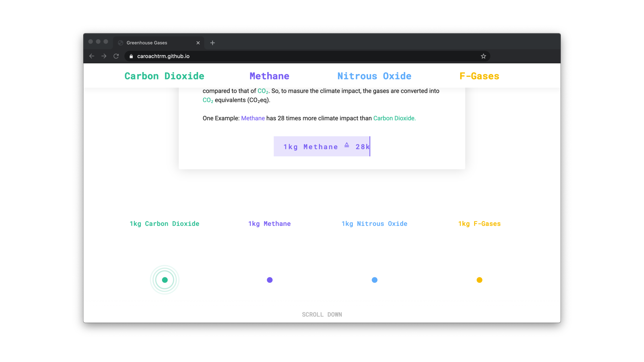The height and width of the screenshot is (362, 644).
Task: Click the blue Nitrous Oxide dot
Action: click(x=375, y=280)
